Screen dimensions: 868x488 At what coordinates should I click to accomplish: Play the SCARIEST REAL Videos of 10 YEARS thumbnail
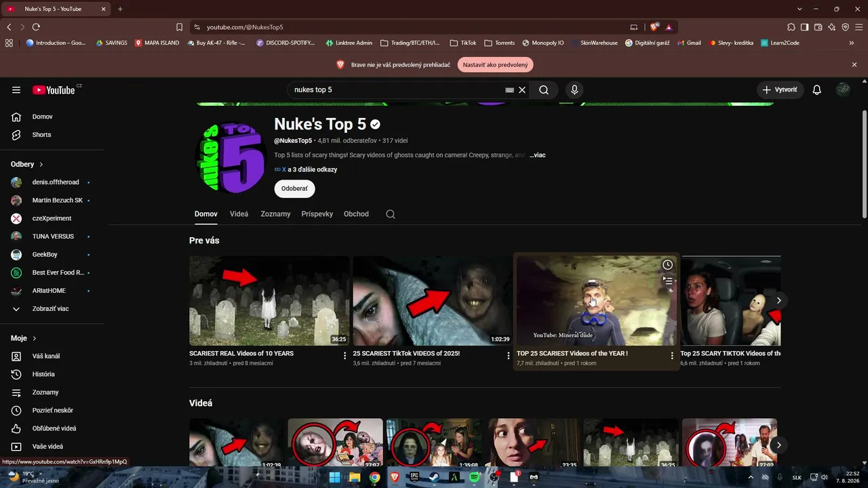269,301
